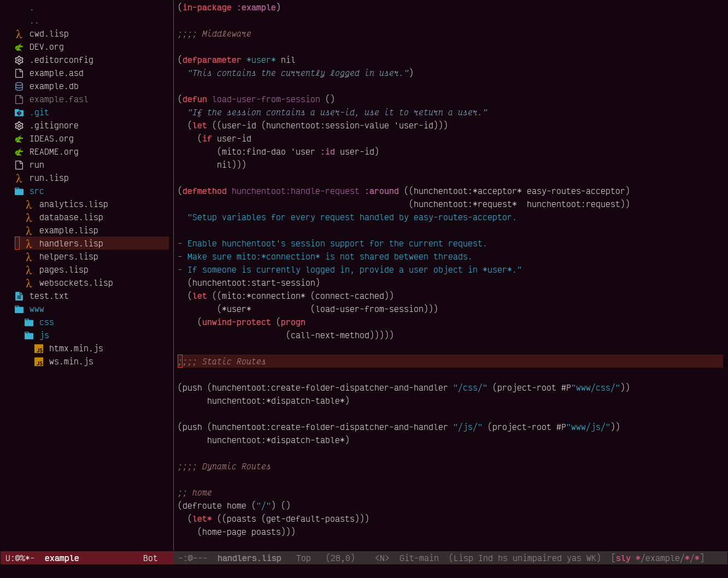Click the database icon beside example.db
This screenshot has width=728, height=578.
[19, 86]
